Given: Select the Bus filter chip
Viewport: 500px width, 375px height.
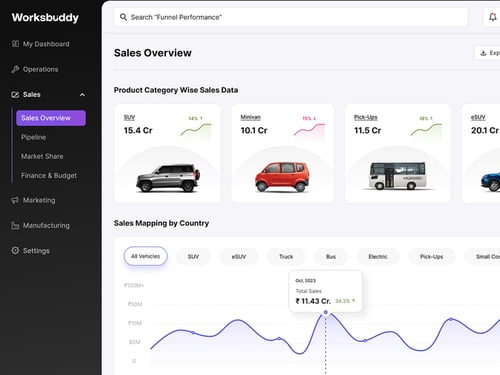Looking at the screenshot, I should point(331,257).
